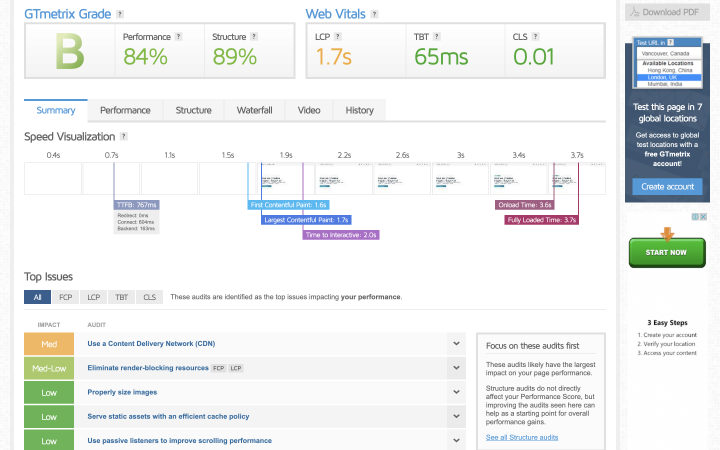Filter top issues by CLS
This screenshot has width=720, height=450.
coord(150,297)
